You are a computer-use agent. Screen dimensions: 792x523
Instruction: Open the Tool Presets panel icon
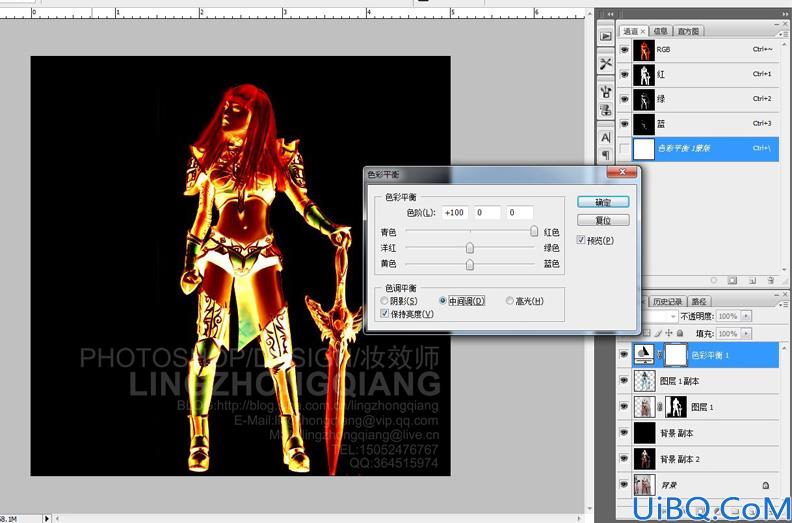(x=606, y=64)
